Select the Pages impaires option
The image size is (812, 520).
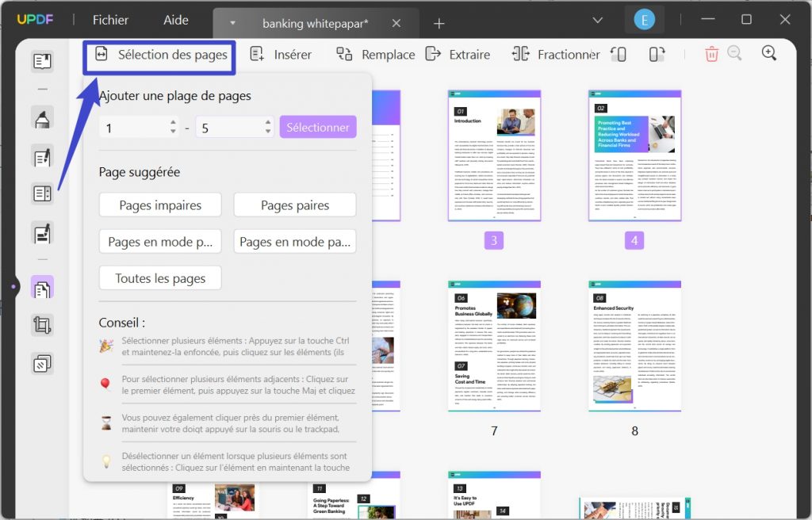pyautogui.click(x=159, y=205)
